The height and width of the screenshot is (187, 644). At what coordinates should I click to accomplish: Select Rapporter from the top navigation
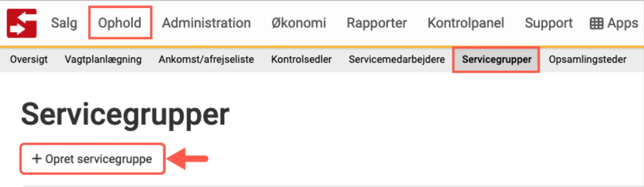[x=377, y=23]
